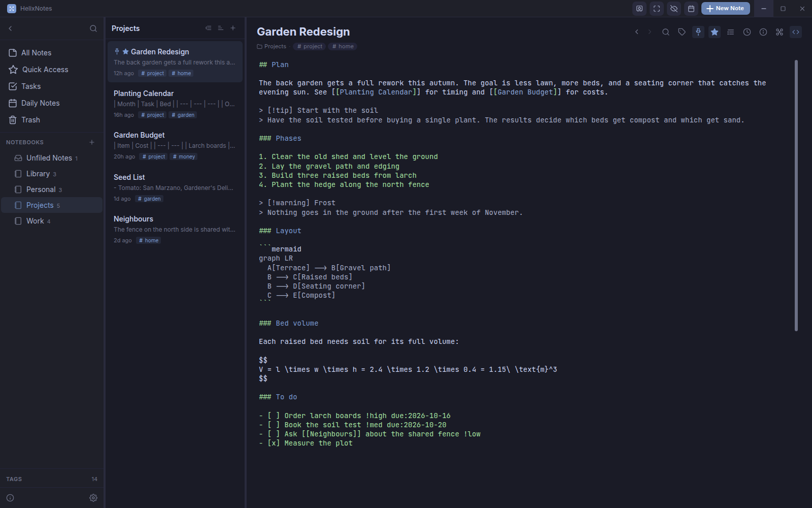
Task: Click the Projects breadcrumb under the note title
Action: pyautogui.click(x=272, y=46)
